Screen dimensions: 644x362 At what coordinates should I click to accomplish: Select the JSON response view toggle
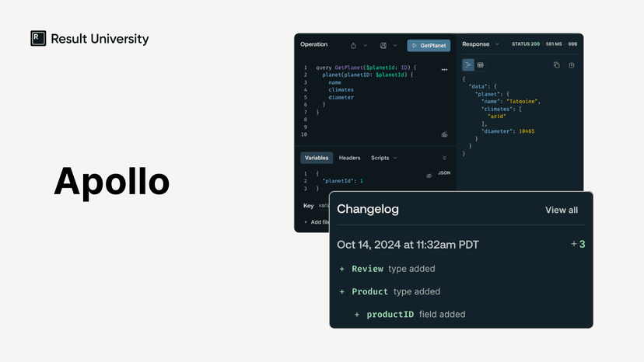point(468,65)
